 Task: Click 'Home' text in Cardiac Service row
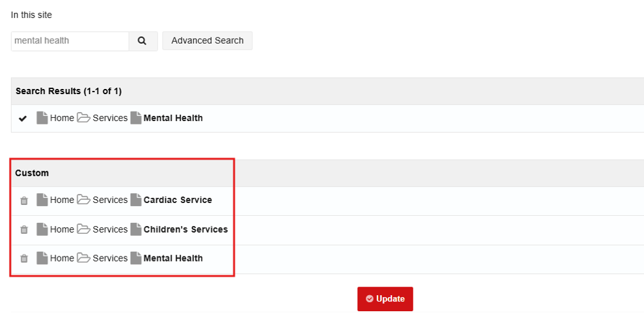point(62,200)
